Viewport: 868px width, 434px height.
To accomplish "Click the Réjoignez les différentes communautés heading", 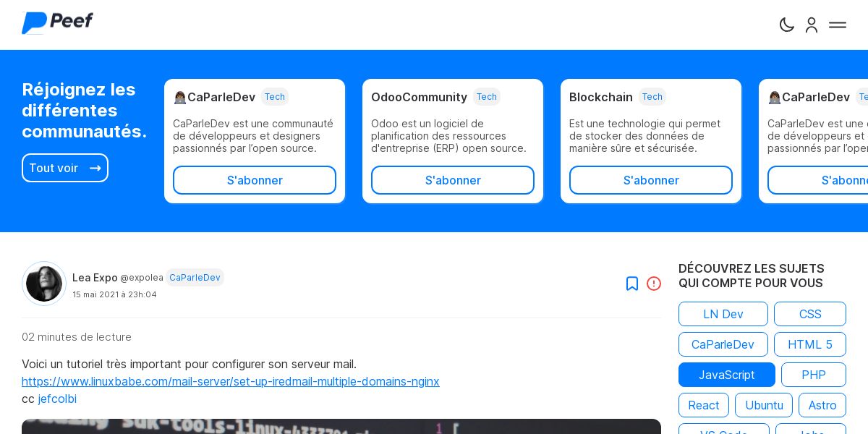I will (84, 111).
